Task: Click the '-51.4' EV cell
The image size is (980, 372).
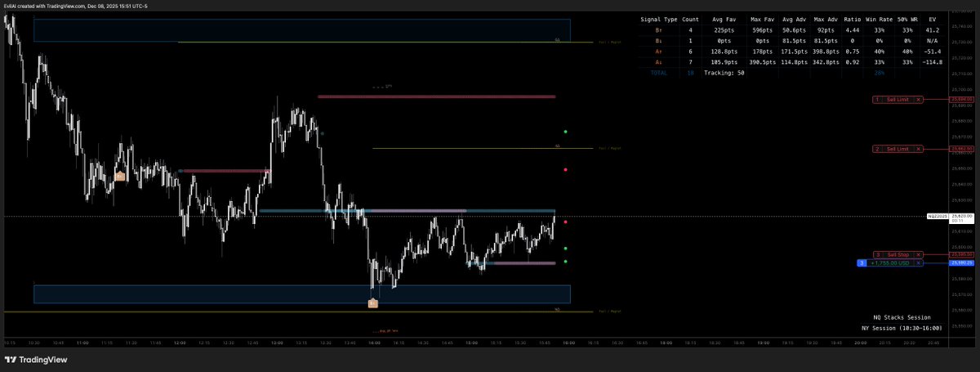Action: tap(933, 51)
